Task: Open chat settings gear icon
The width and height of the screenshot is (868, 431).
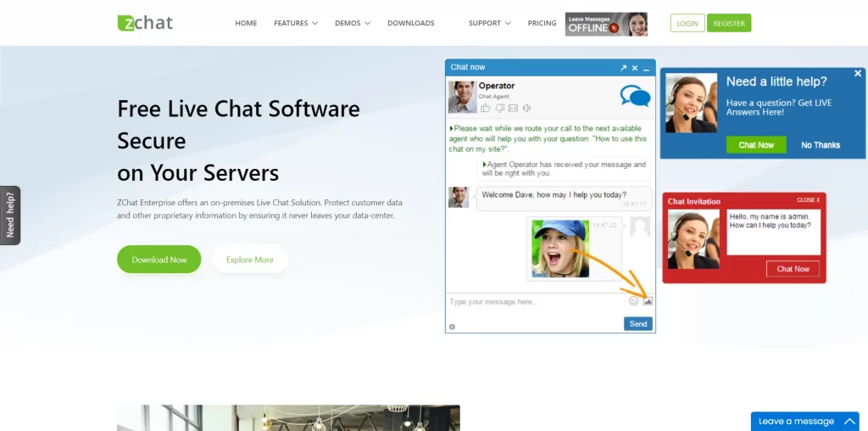Action: [x=452, y=327]
